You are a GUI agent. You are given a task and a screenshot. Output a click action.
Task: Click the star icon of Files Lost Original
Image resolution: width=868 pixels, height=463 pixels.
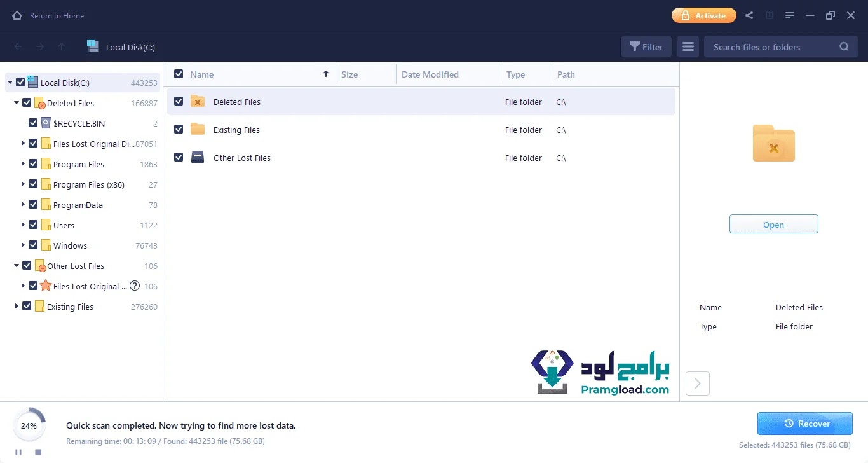[x=46, y=286]
